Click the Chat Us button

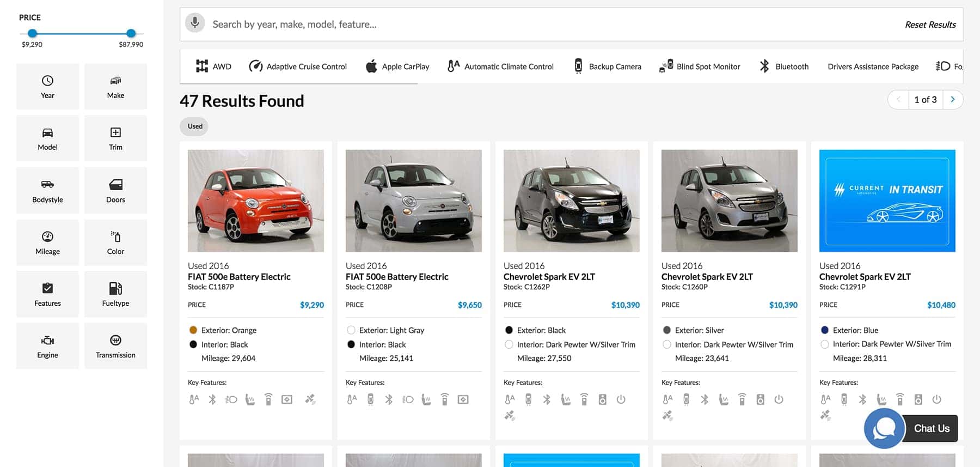931,428
